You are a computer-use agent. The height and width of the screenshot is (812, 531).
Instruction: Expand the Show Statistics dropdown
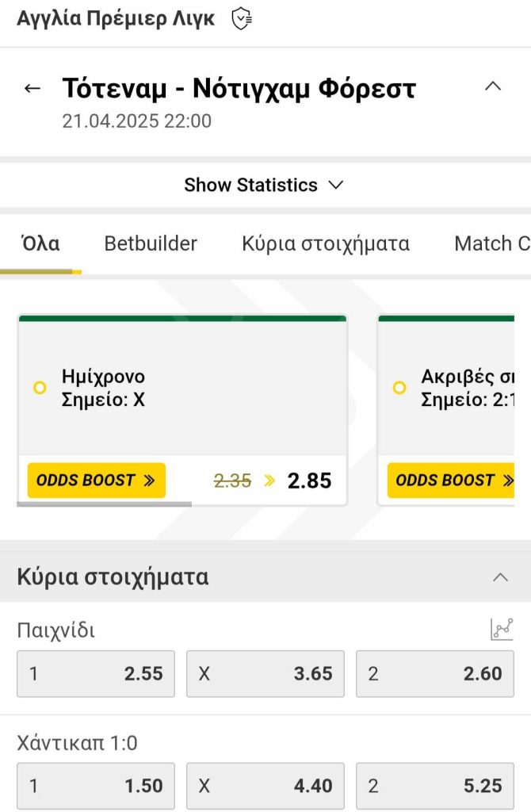(264, 185)
